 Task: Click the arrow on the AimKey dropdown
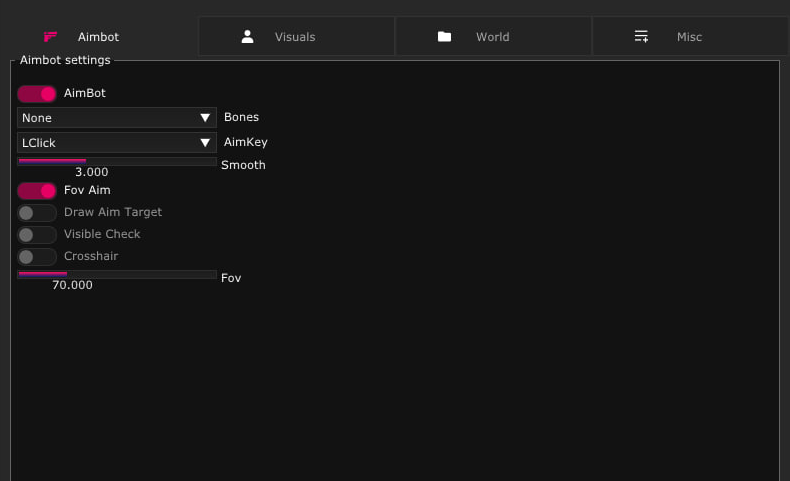click(205, 143)
